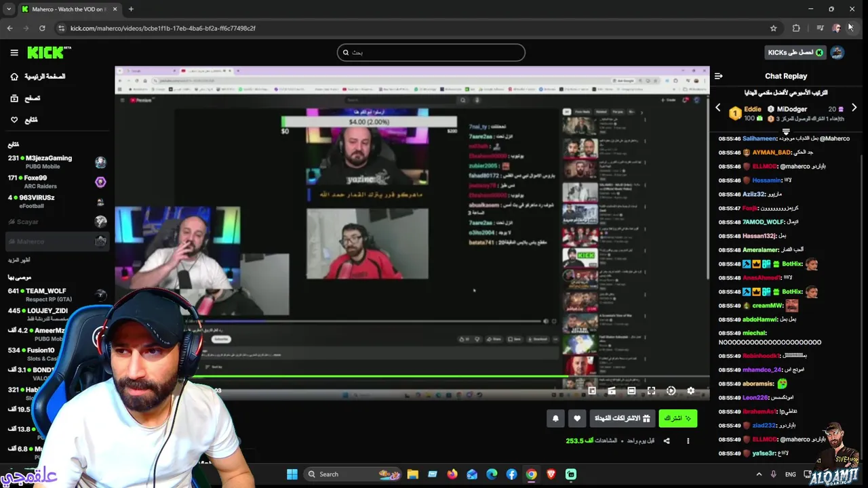This screenshot has height=488, width=868.
Task: Click the ENG language indicator
Action: 791,474
